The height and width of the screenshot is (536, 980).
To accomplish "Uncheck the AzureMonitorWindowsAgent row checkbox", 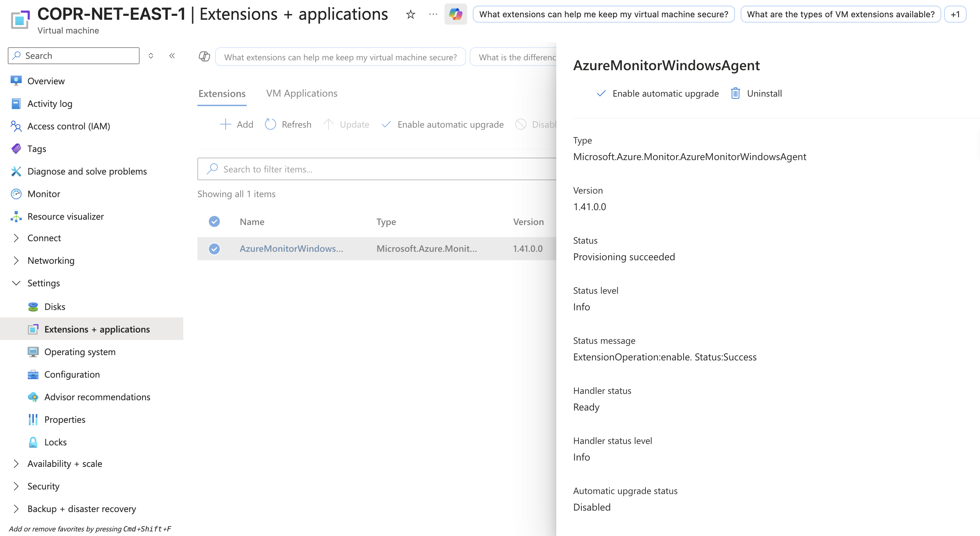I will (214, 249).
